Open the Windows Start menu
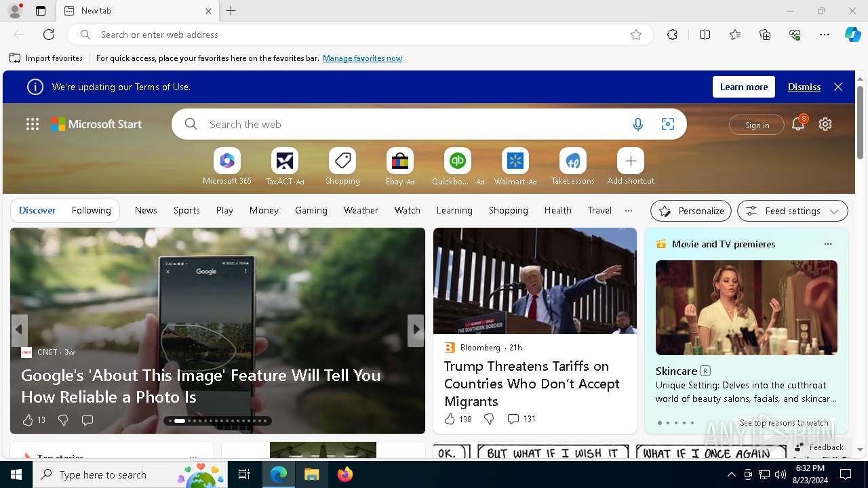This screenshot has width=868, height=488. tap(16, 474)
